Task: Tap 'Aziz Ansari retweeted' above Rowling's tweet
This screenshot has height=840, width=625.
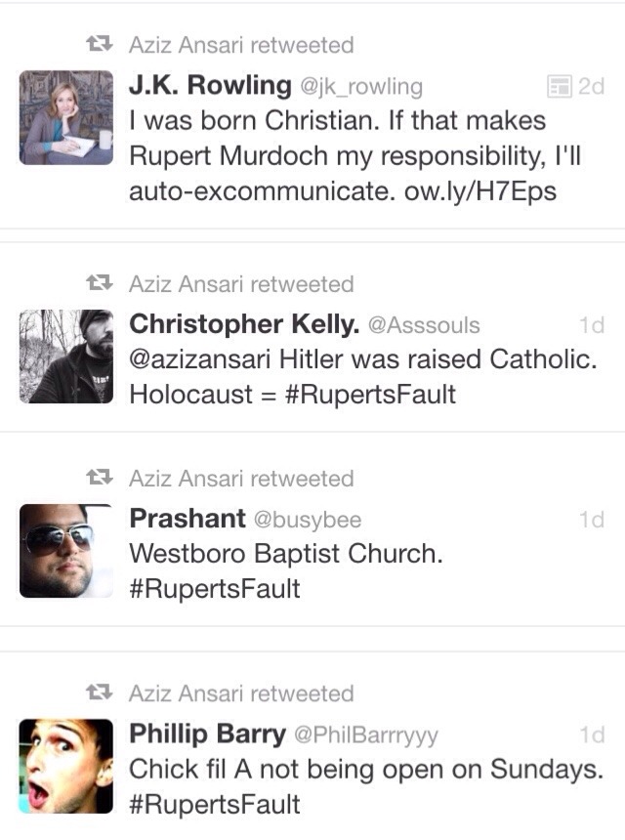Action: [241, 45]
